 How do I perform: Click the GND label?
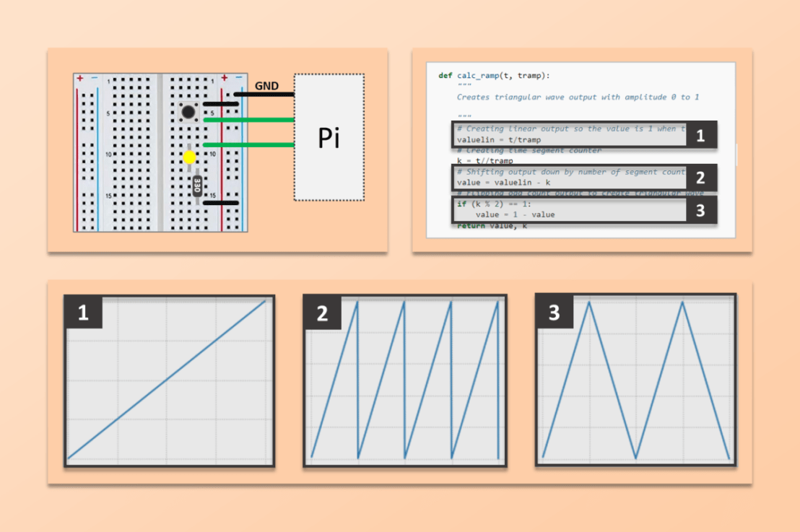click(x=266, y=86)
